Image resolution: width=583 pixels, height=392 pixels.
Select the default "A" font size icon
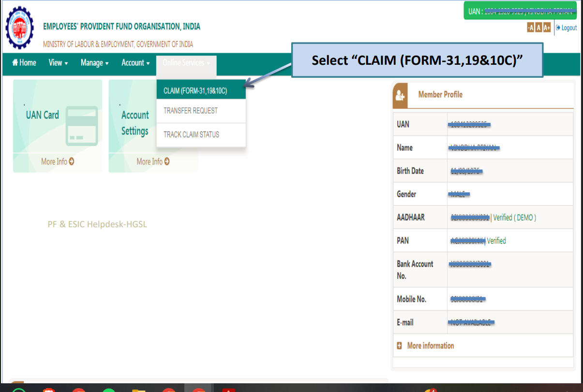(x=538, y=28)
